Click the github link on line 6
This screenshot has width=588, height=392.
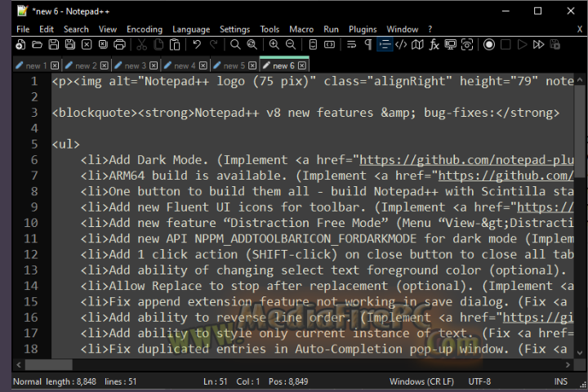coord(466,160)
